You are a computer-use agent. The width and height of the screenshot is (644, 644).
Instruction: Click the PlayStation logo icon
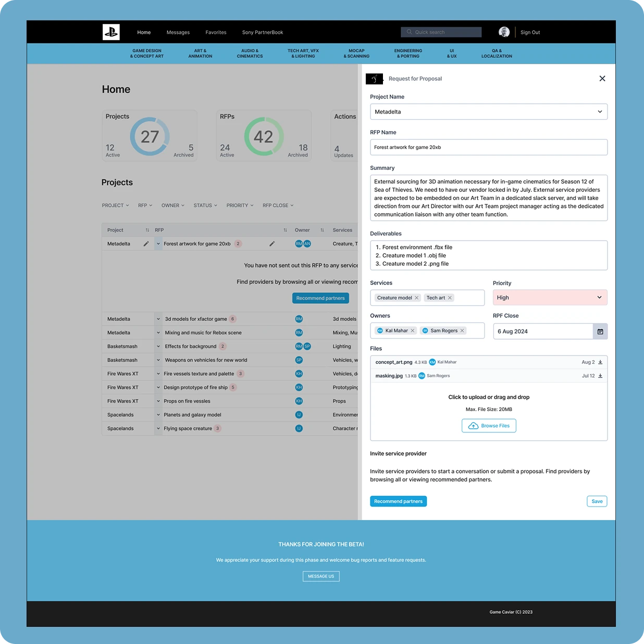pyautogui.click(x=111, y=32)
